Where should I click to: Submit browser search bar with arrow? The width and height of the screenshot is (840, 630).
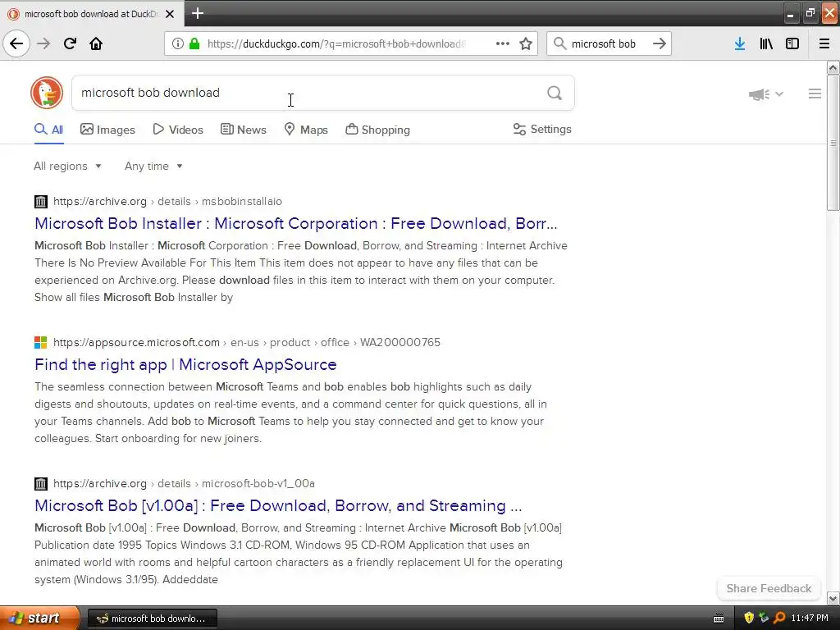[660, 43]
